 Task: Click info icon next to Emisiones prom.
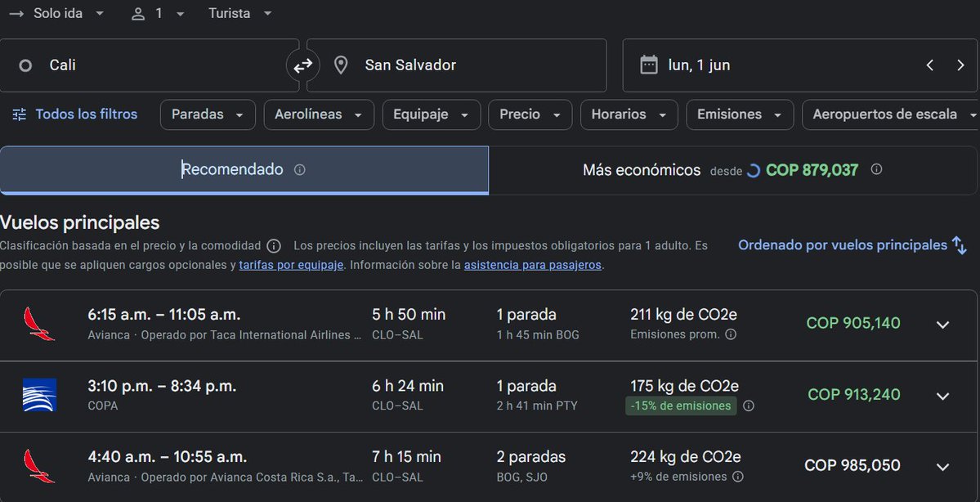(731, 334)
